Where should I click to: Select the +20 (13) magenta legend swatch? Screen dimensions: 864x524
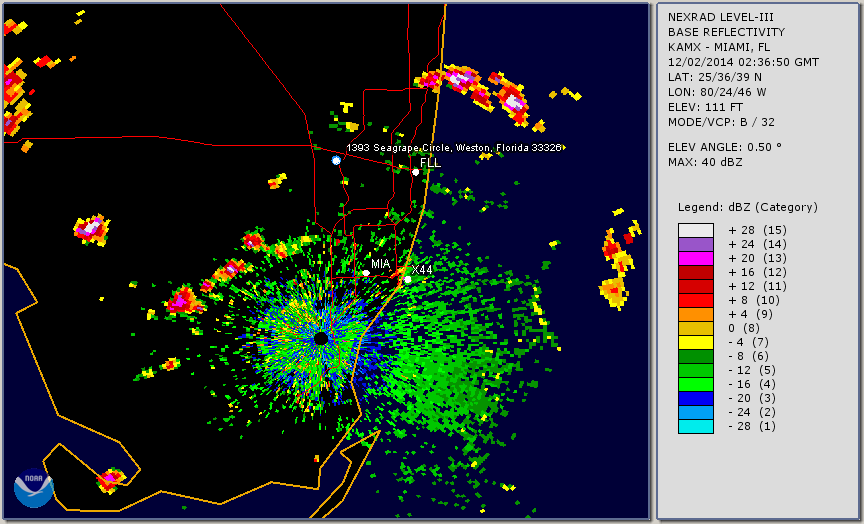point(695,258)
